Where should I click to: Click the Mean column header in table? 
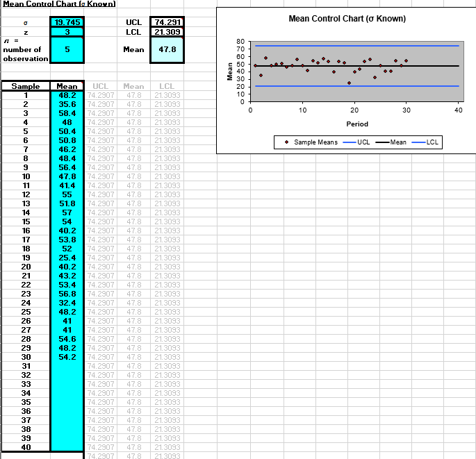click(67, 86)
